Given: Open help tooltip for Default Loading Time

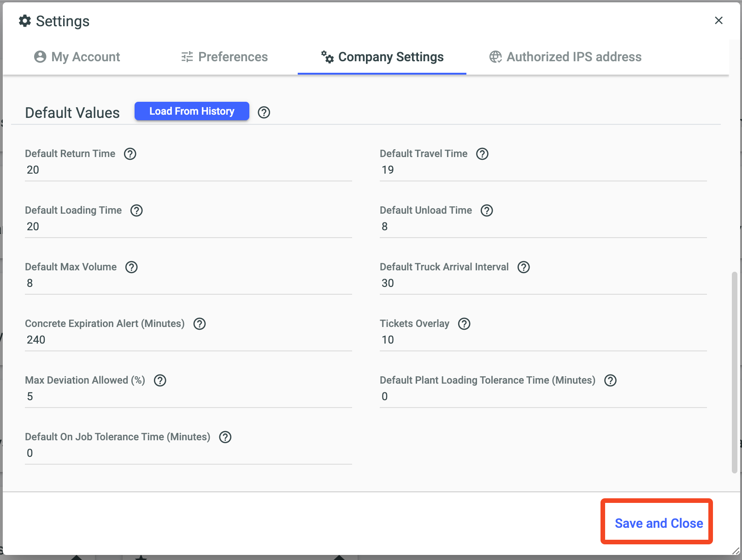Looking at the screenshot, I should (136, 210).
